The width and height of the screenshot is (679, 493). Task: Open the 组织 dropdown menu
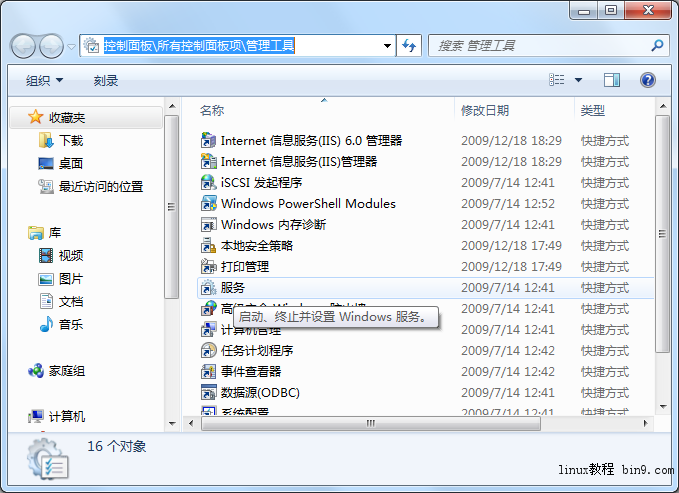[44, 81]
